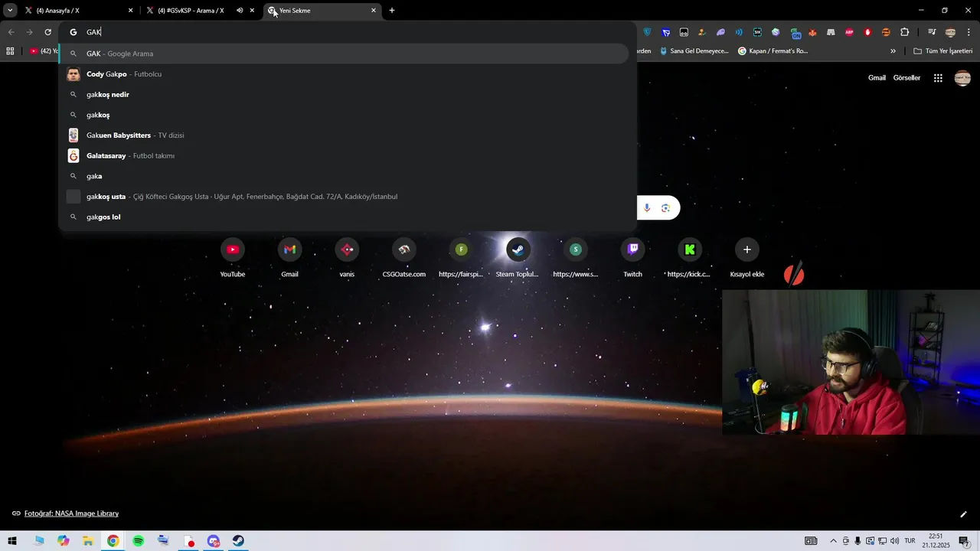Screen dimensions: 980x551
Task: Open Steam from the taskbar
Action: point(238,541)
